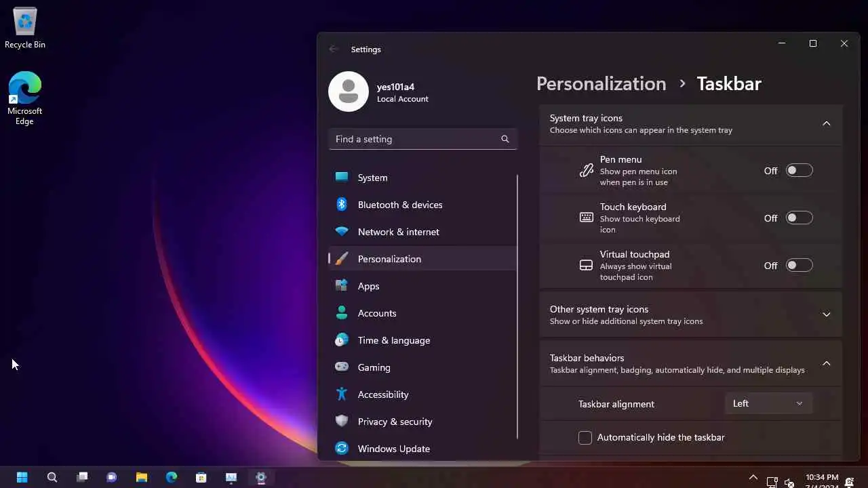868x488 pixels.
Task: Select Network & internet category
Action: point(422,232)
